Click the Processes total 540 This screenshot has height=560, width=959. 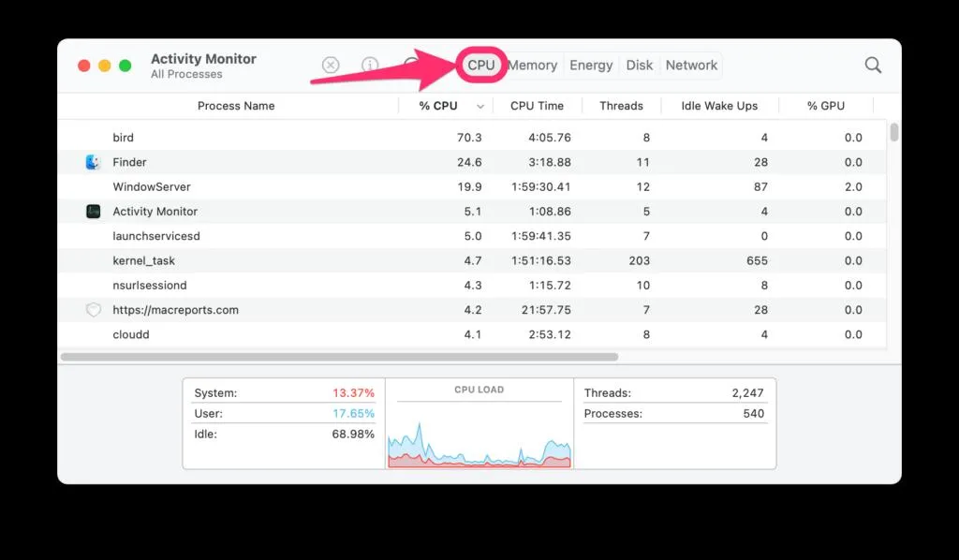(754, 414)
